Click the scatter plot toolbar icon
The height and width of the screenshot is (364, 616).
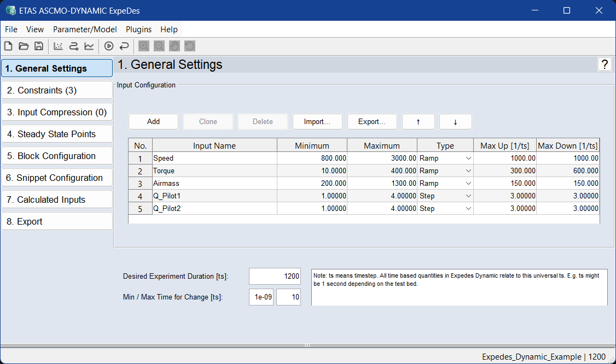(59, 46)
